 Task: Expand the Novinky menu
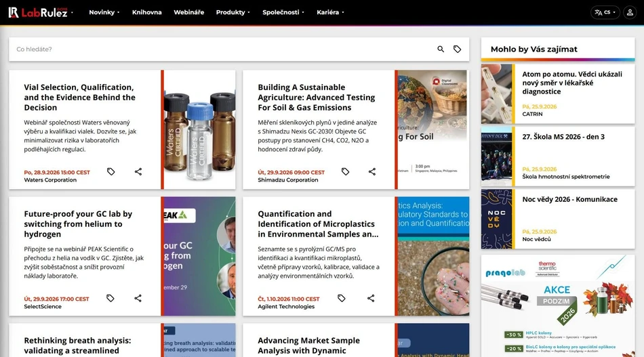(x=104, y=12)
